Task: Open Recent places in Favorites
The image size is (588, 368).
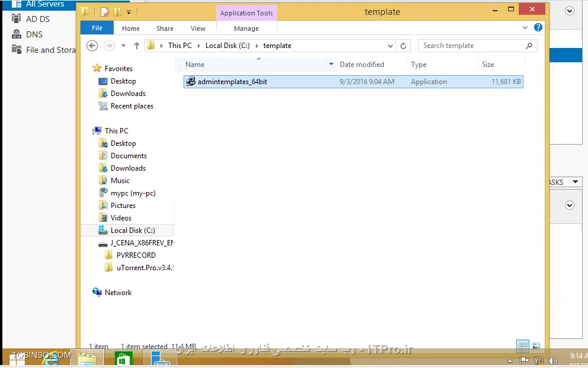Action: pos(131,106)
